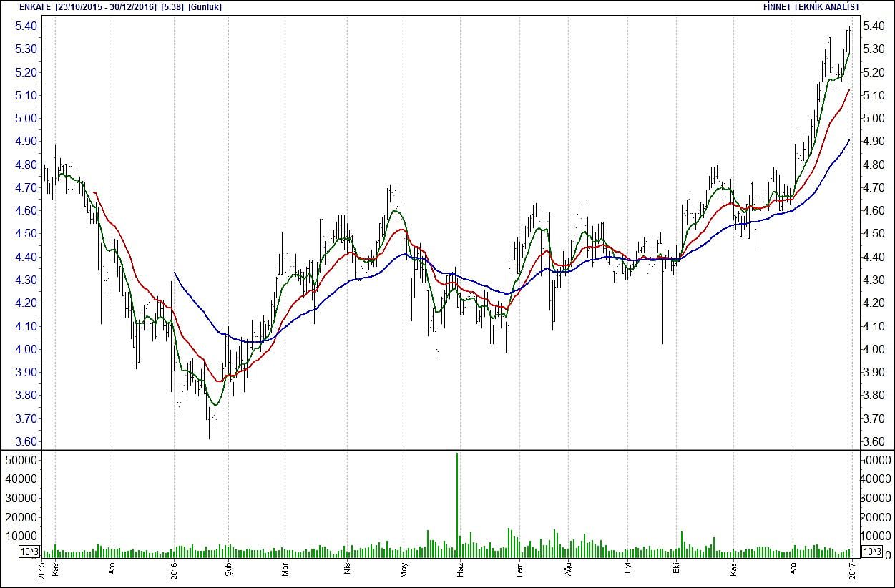Click the Mar month label on time axis
Viewport: 895px width, 588px height.
tap(285, 570)
